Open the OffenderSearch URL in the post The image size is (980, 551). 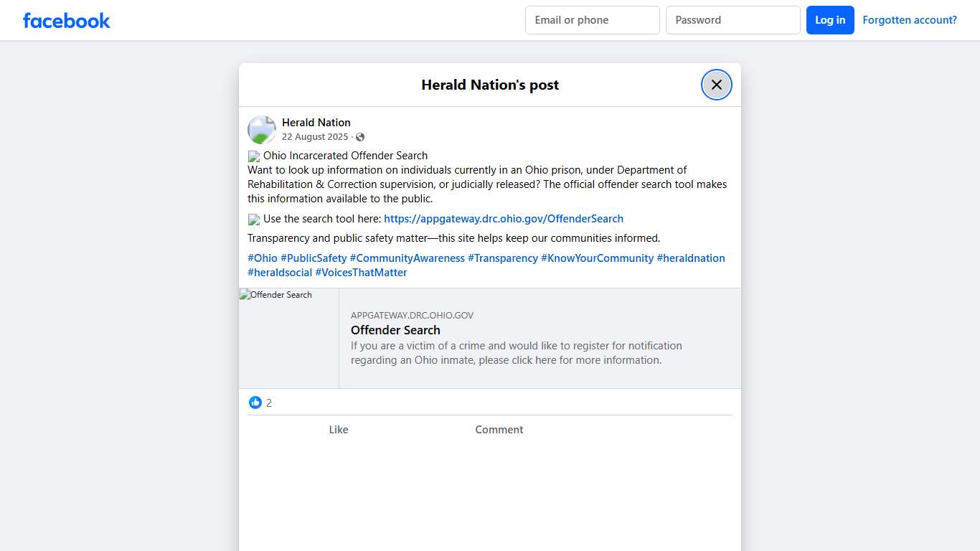pos(504,218)
